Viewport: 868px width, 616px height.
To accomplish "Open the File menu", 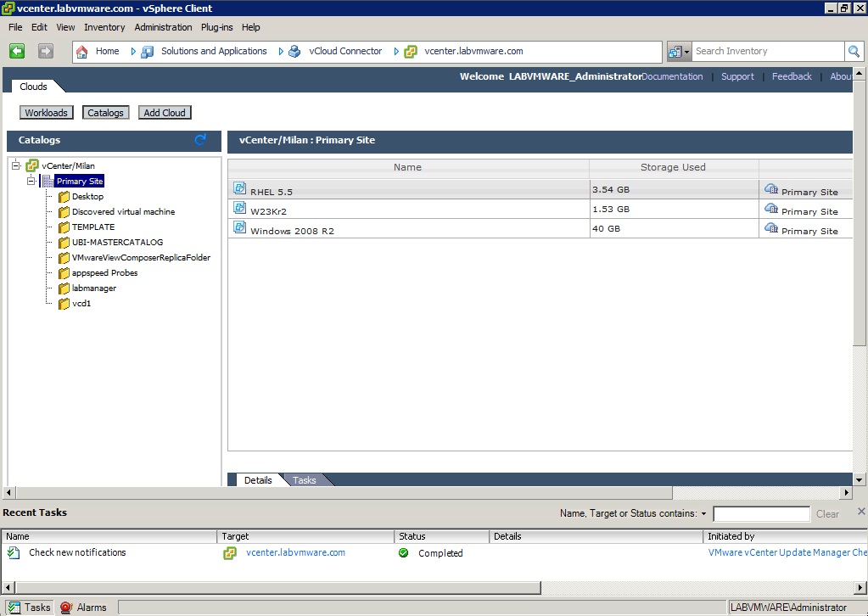I will (15, 27).
